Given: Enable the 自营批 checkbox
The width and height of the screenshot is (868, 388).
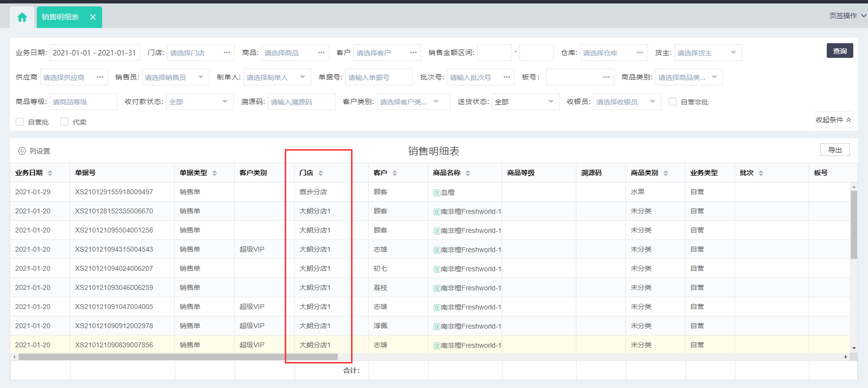Looking at the screenshot, I should click(x=20, y=122).
